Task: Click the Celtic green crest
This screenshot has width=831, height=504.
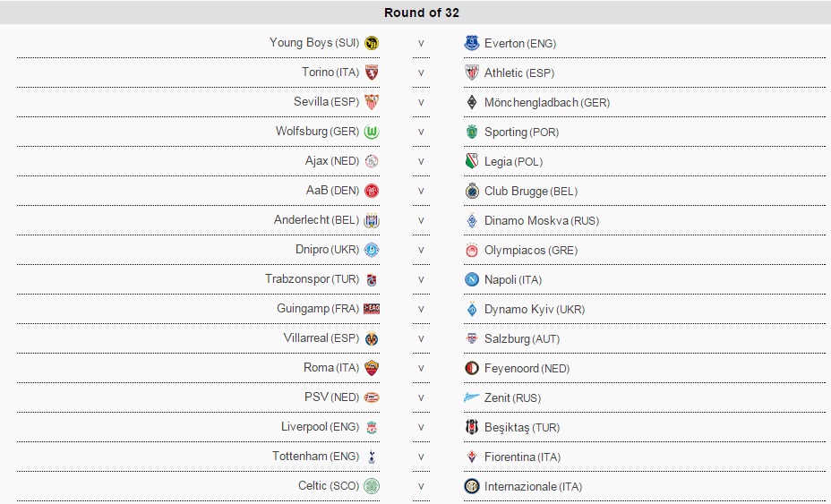Action: pos(372,486)
